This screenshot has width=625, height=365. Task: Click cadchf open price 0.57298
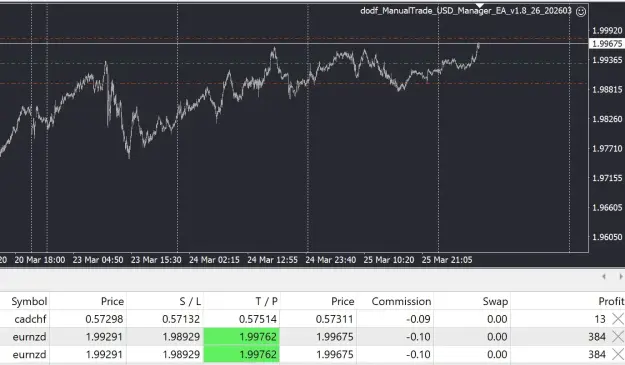tap(104, 319)
